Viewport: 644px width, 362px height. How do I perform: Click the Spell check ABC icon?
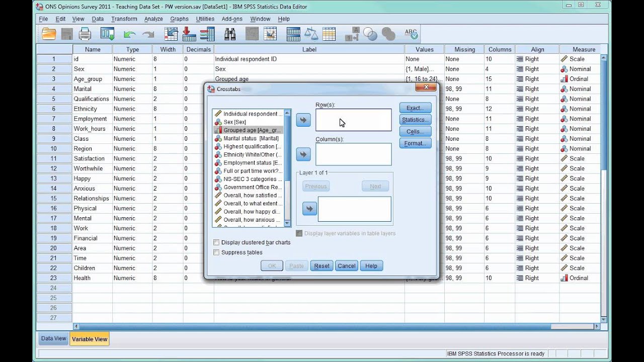click(411, 34)
